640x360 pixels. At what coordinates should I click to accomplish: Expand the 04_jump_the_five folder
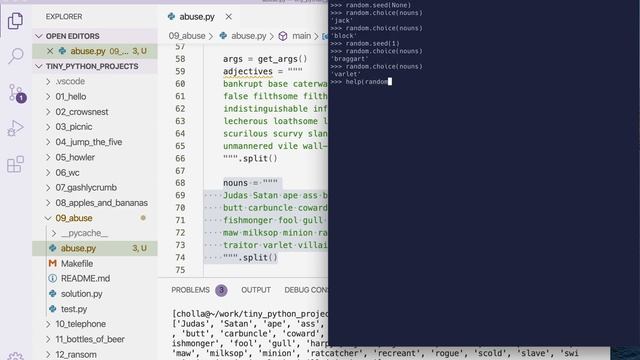(48, 142)
